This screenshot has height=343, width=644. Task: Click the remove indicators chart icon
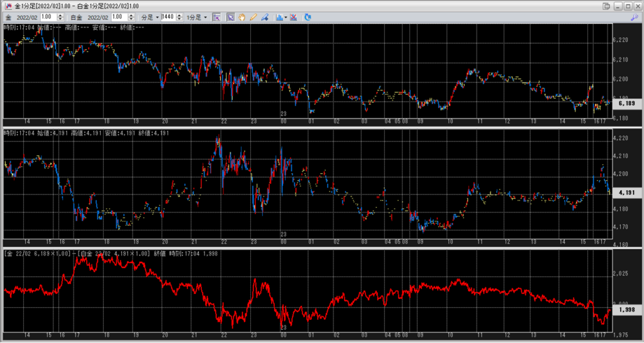[293, 17]
